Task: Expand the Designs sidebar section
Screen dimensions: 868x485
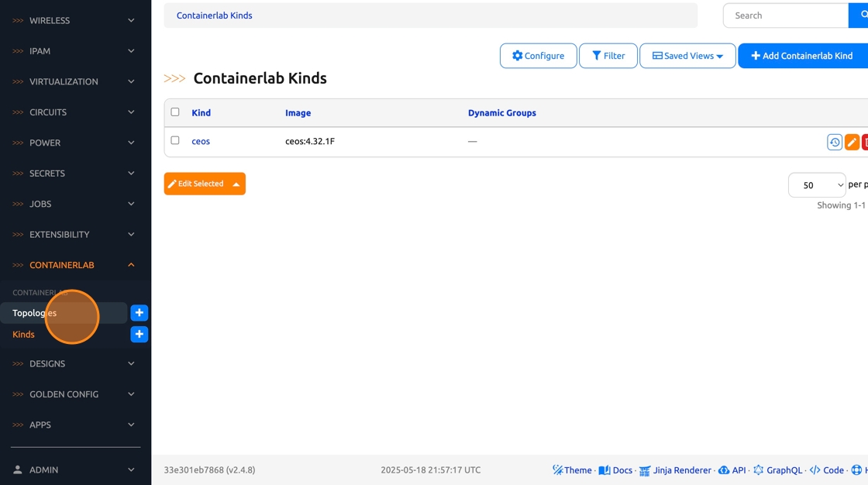Action: point(75,364)
